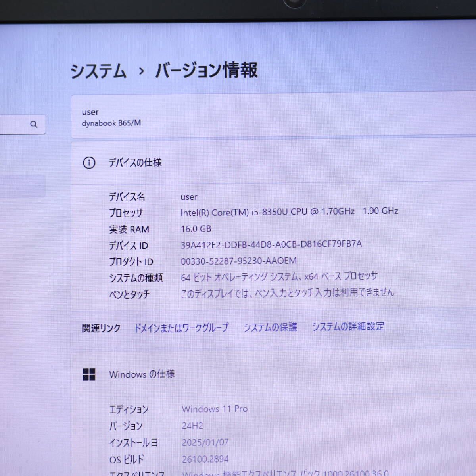
Task: Click the Windows logo icon beside Windows の仕様
Action: pyautogui.click(x=89, y=374)
